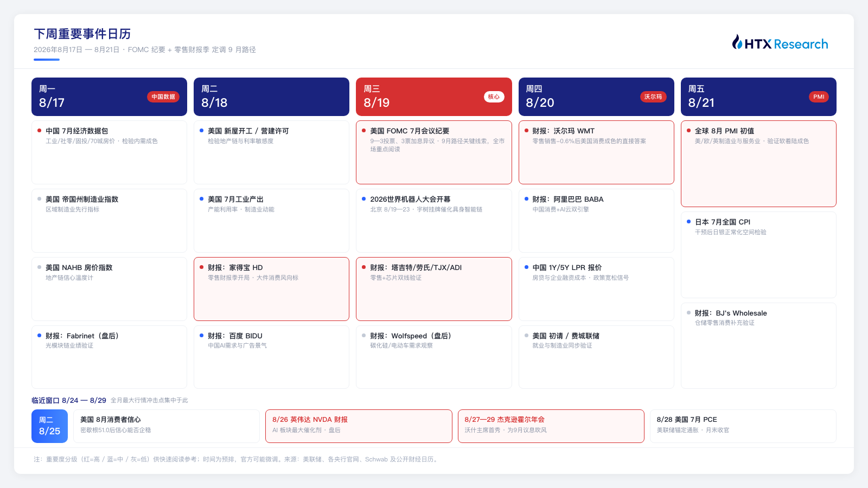868x488 pixels.
Task: Click the red dot beside 中国 7月经济数据包
Action: [39, 131]
